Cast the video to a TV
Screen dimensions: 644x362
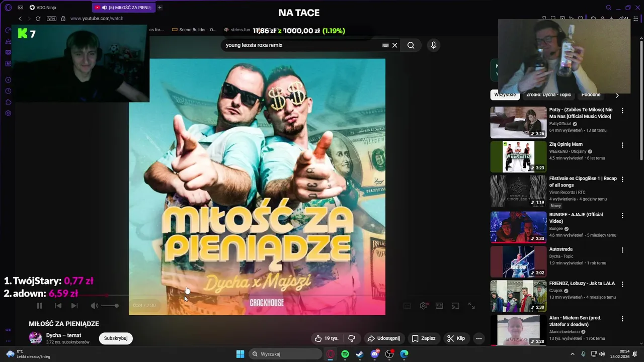coord(455,306)
